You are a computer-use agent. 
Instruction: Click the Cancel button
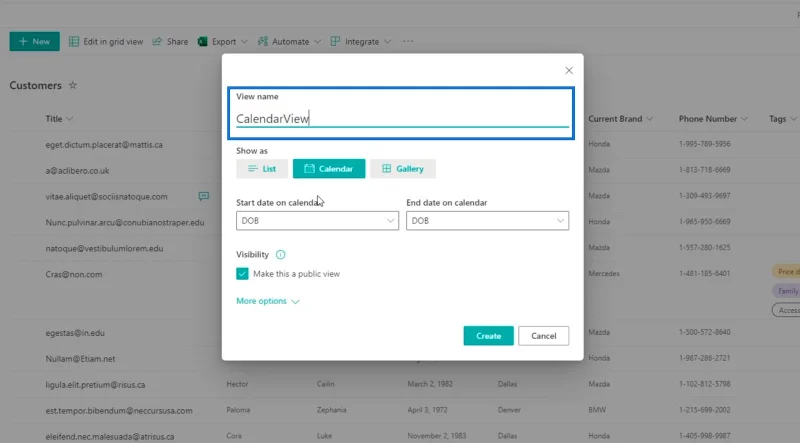point(543,336)
